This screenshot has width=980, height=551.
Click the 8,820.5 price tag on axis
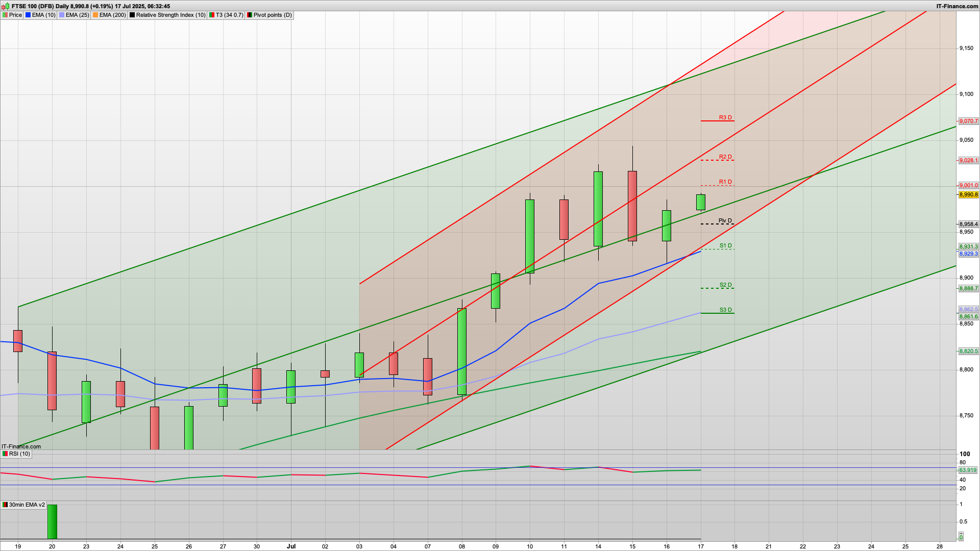(x=968, y=352)
